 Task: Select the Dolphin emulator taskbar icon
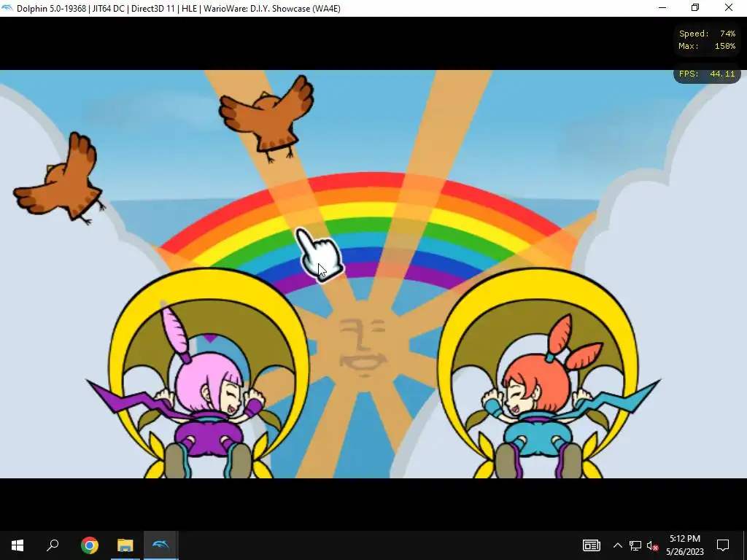click(x=161, y=545)
